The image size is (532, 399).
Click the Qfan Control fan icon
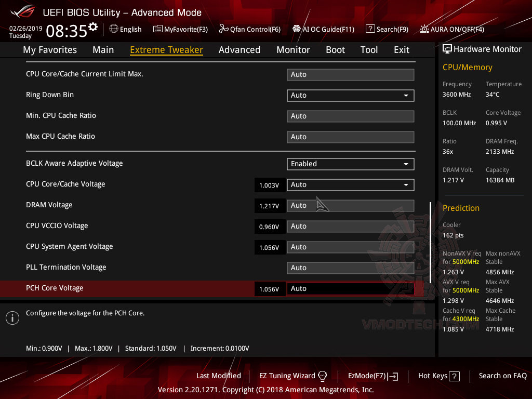223,29
